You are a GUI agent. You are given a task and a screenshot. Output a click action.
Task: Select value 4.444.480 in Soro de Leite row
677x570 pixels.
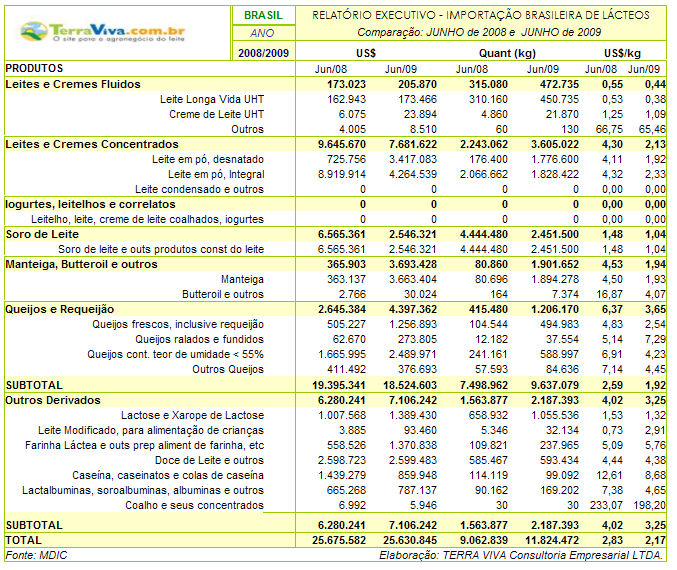[484, 234]
